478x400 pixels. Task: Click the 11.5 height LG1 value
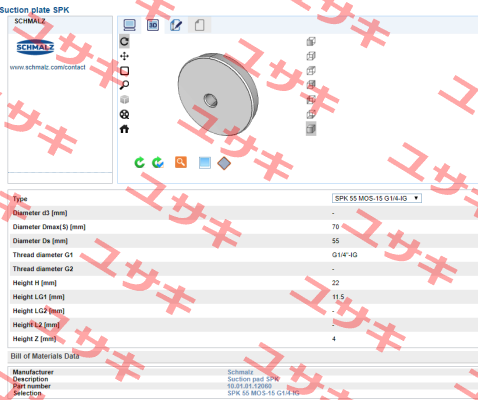pos(338,297)
